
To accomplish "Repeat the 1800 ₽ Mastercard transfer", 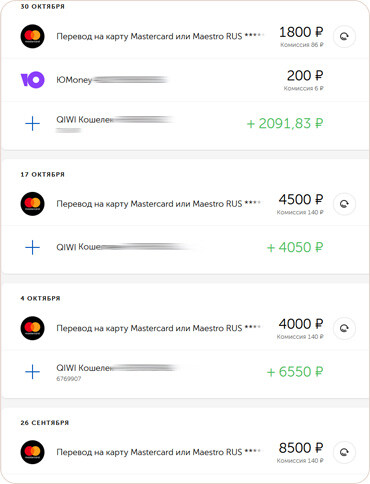I will coord(344,36).
